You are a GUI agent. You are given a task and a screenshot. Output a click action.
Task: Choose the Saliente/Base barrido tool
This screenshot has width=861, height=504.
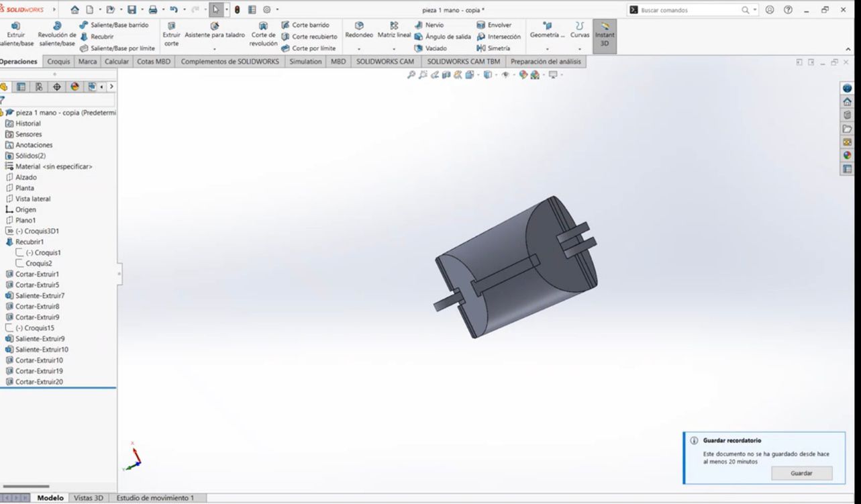point(114,25)
